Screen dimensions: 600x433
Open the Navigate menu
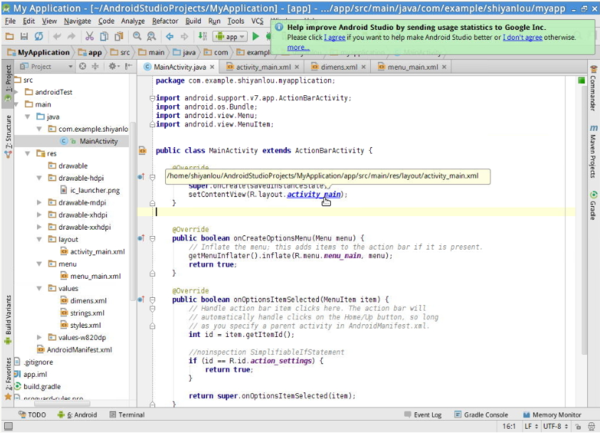pos(77,21)
